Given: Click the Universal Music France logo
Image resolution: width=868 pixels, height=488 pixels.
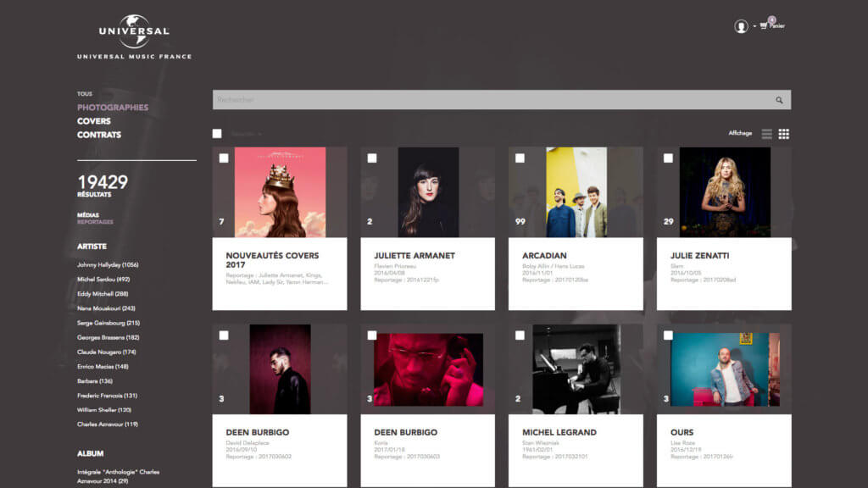Looking at the screenshot, I should coord(135,37).
